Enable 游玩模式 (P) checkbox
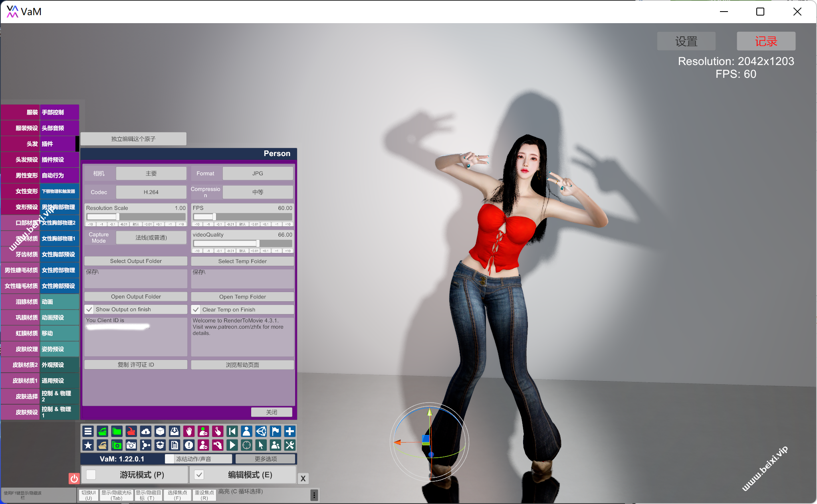817x504 pixels. click(x=91, y=474)
